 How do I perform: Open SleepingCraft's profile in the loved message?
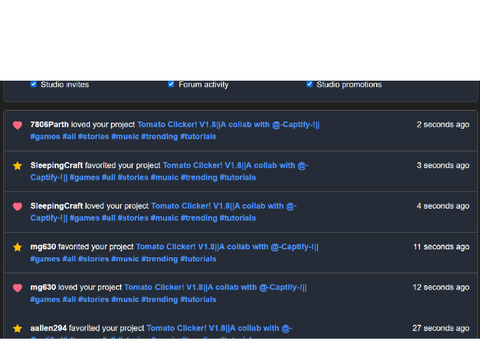coord(57,206)
